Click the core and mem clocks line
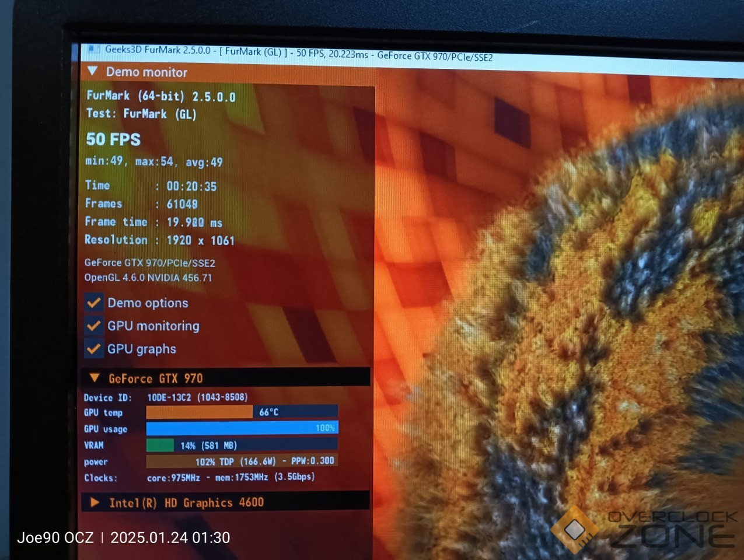Image resolution: width=744 pixels, height=560 pixels. (x=230, y=477)
